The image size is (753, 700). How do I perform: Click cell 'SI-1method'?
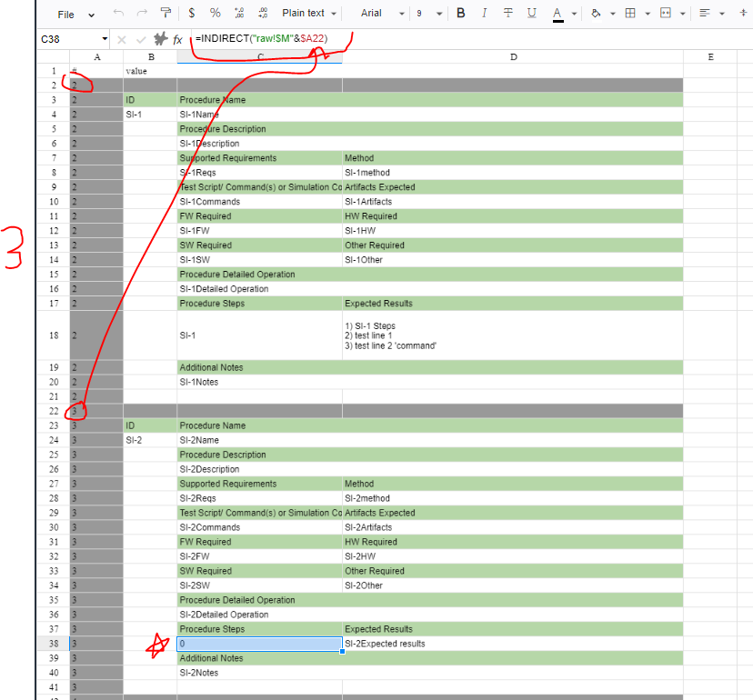point(513,173)
